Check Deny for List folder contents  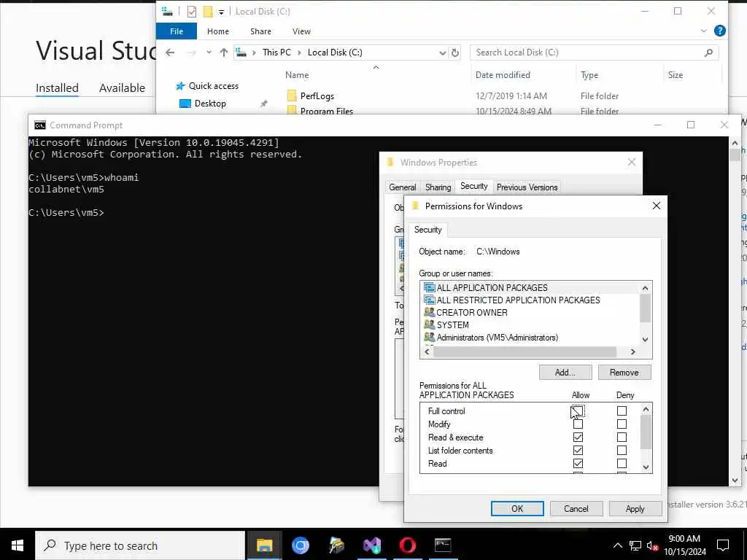click(x=622, y=450)
